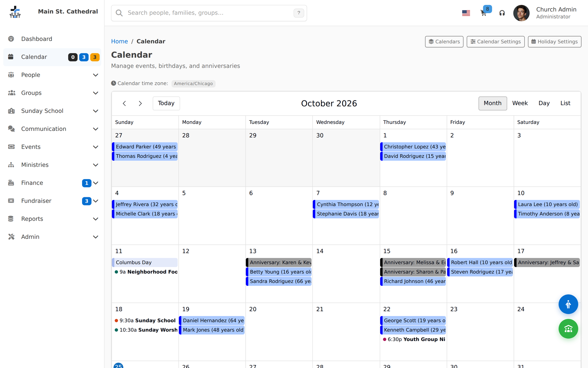588x368 pixels.
Task: Open Holiday Settings
Action: point(555,42)
